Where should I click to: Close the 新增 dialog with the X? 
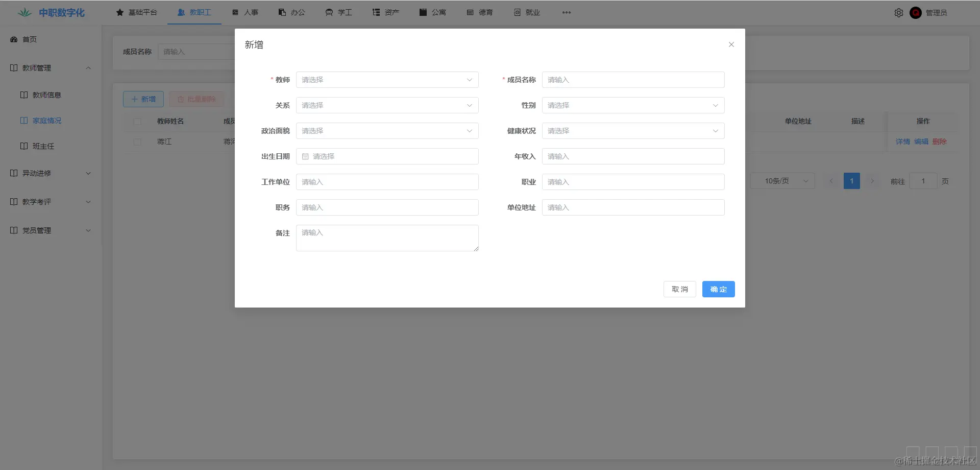click(x=731, y=44)
